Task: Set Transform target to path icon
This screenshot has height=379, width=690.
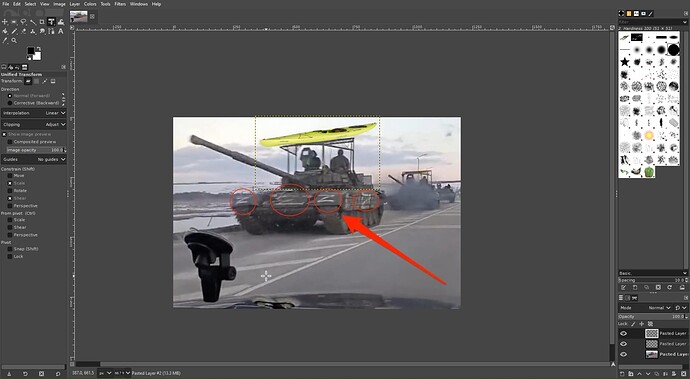Action: 45,81
